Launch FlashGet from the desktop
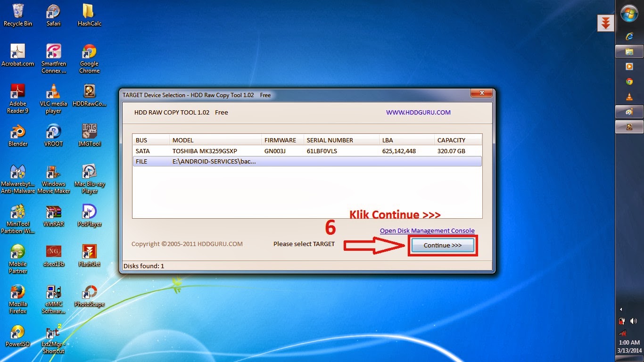 click(x=89, y=256)
